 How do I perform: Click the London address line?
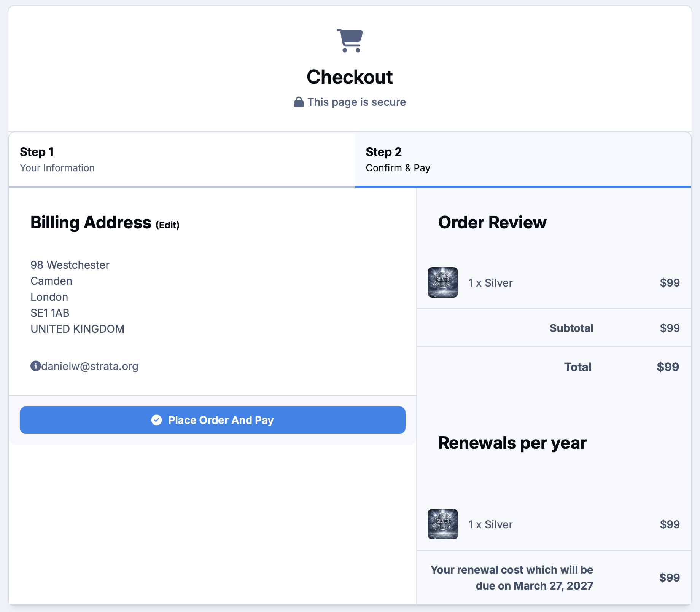(x=49, y=297)
